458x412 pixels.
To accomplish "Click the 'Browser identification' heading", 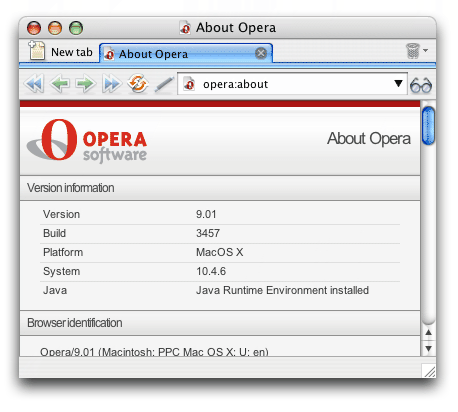I will 75,323.
